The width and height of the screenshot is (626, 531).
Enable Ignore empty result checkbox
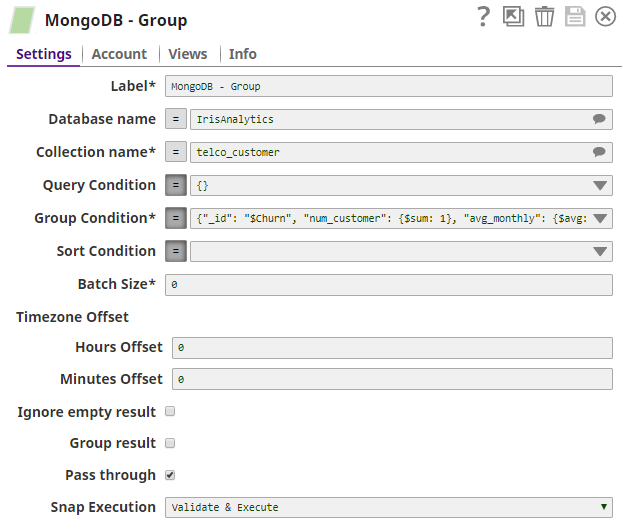(x=170, y=411)
